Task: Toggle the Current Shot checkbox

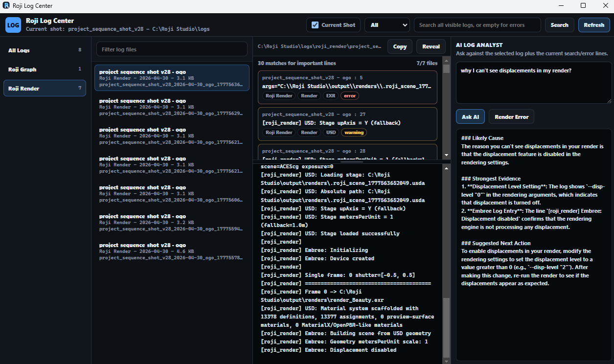Action: point(315,25)
